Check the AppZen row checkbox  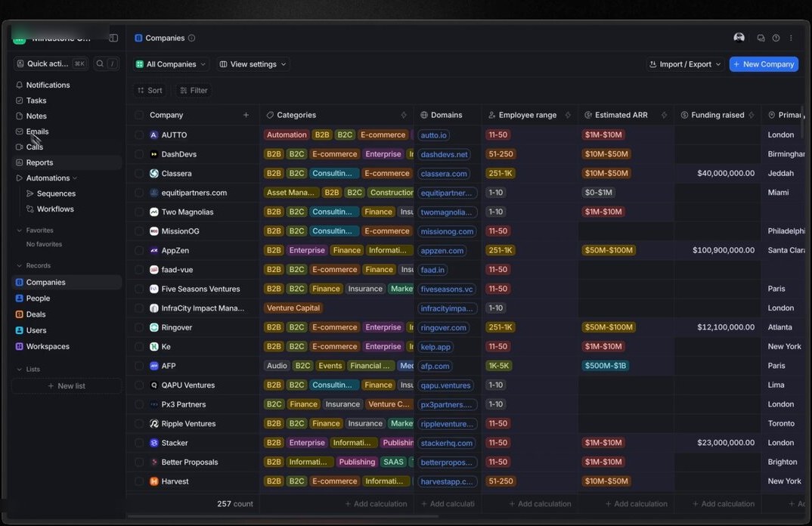(x=139, y=250)
